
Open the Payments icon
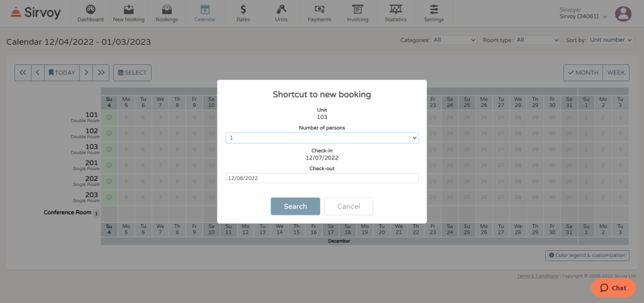[319, 9]
